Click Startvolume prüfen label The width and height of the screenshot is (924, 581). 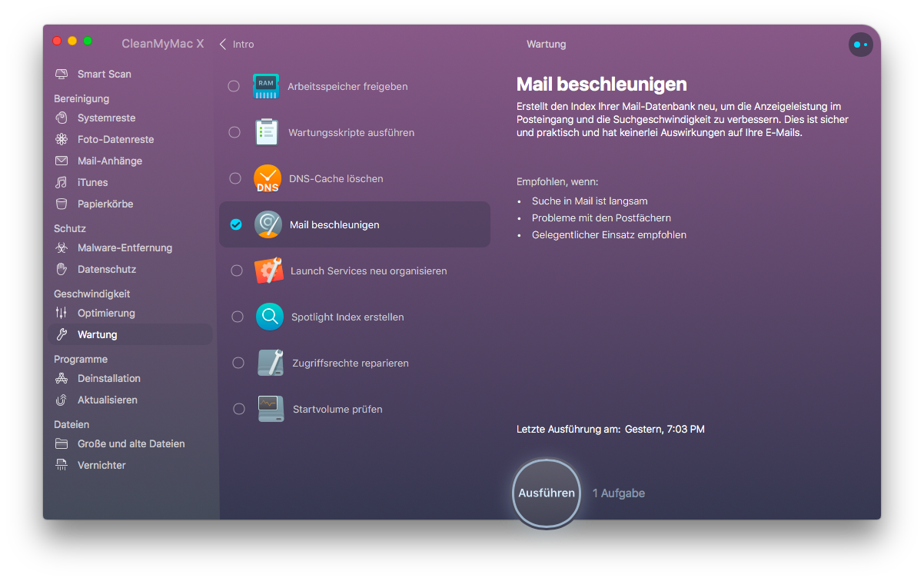pyautogui.click(x=337, y=410)
